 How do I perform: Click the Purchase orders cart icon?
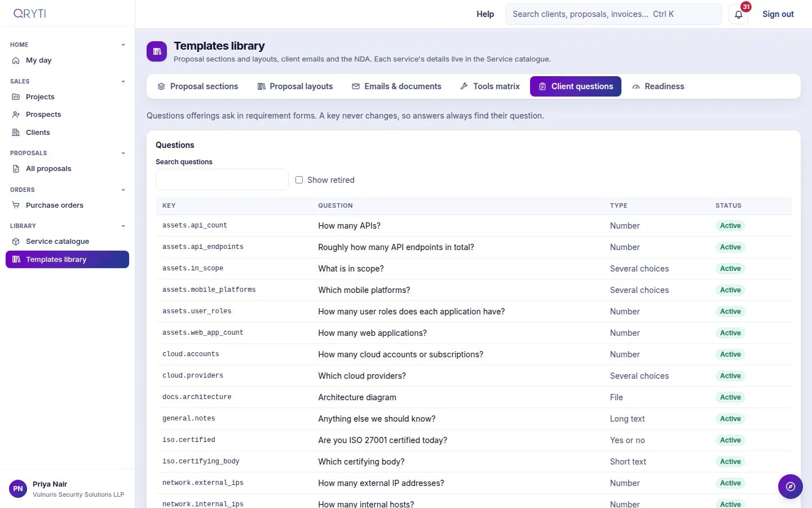(x=16, y=205)
